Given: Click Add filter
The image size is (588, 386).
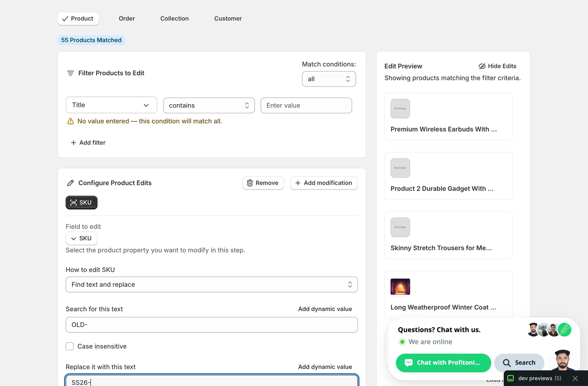Looking at the screenshot, I should coord(88,142).
